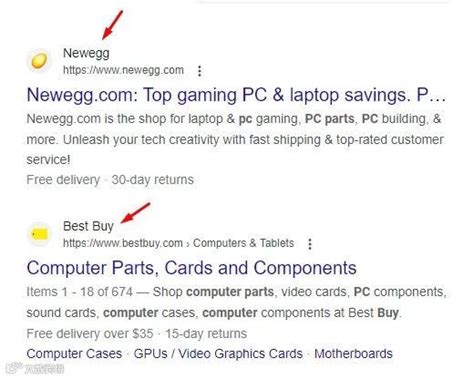Click the watermark logo in the corner

[x=35, y=368]
